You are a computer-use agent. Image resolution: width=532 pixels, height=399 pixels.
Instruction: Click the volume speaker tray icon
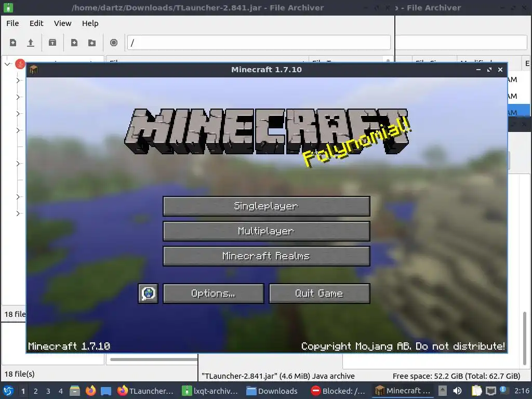457,391
